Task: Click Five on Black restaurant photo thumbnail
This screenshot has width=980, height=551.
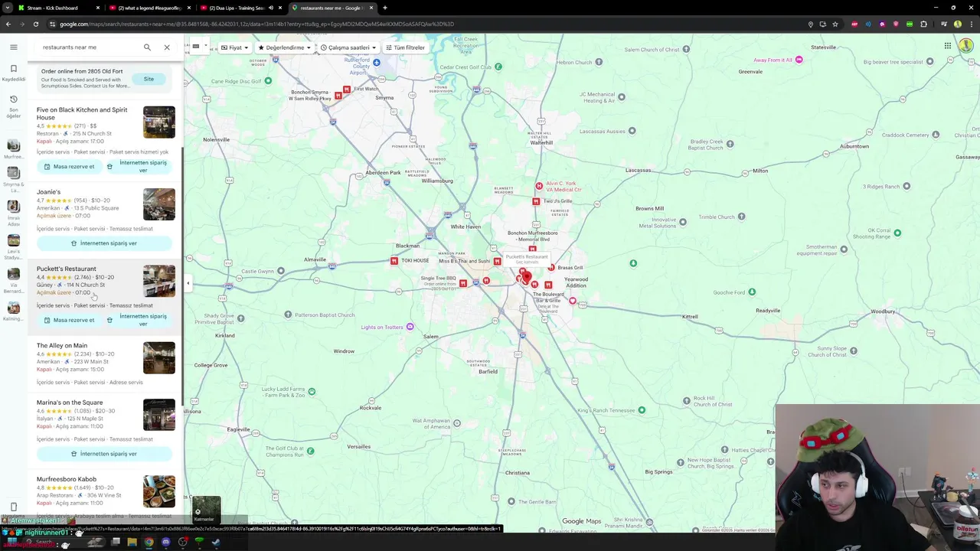Action: (159, 122)
